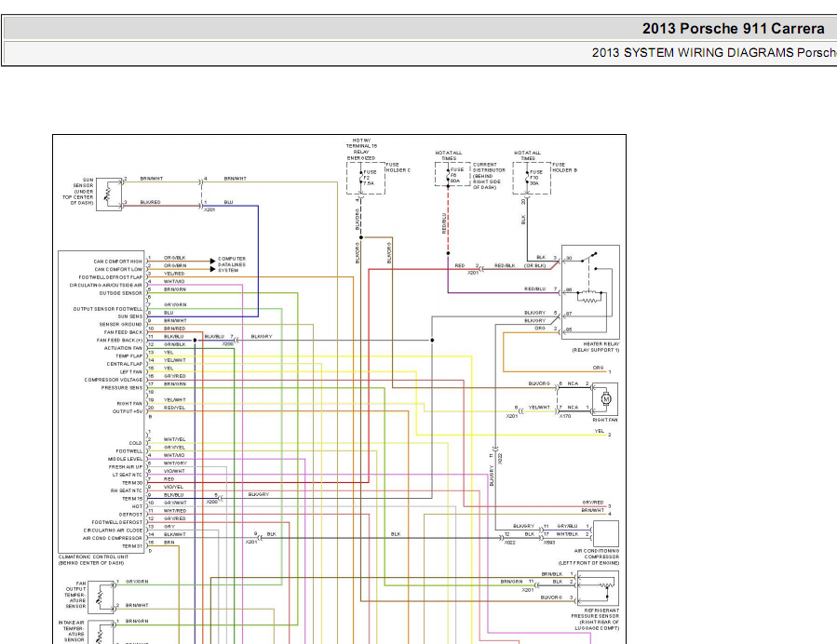Select the 'MIDDLE LEVEL' pin label

coord(125,459)
